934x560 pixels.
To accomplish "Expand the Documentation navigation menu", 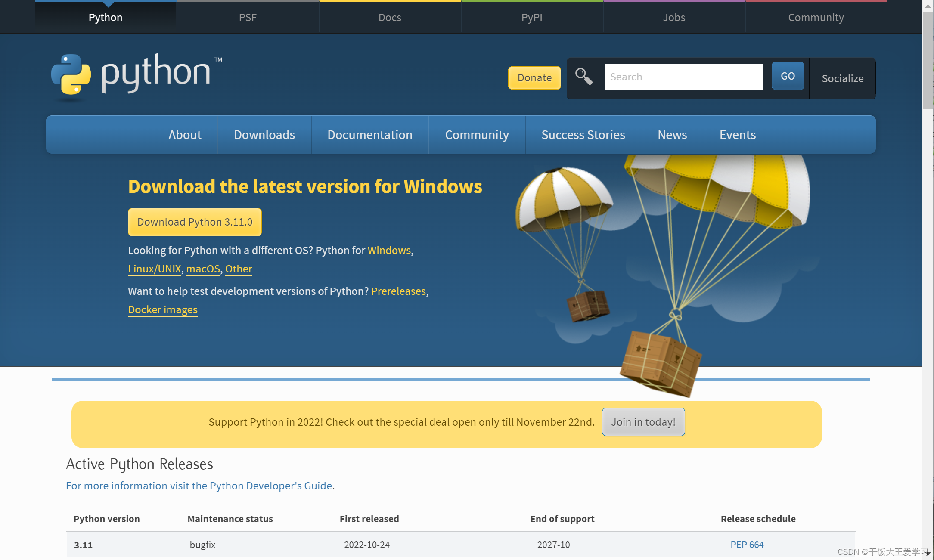I will click(x=369, y=135).
